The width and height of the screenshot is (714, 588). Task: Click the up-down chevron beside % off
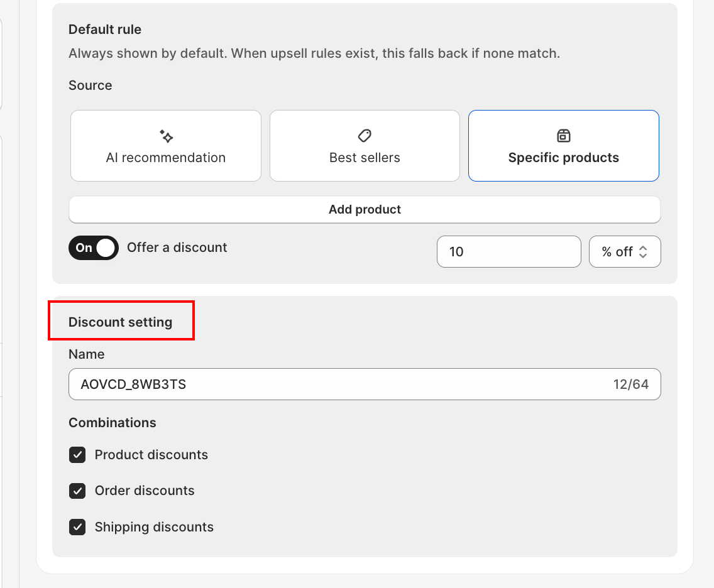pos(643,252)
